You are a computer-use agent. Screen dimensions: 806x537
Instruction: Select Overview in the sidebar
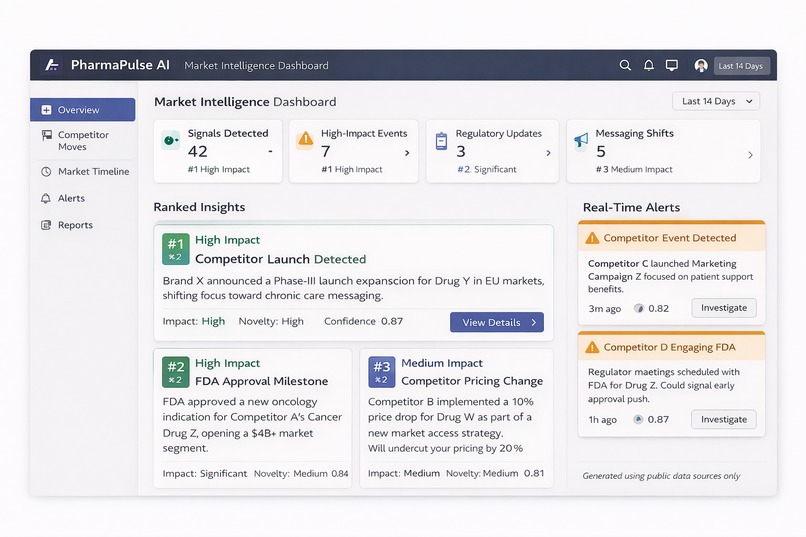coord(82,109)
